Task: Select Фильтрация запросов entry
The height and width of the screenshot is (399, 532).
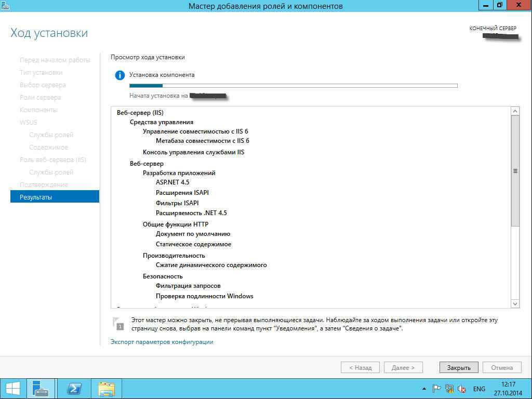Action: [x=188, y=286]
